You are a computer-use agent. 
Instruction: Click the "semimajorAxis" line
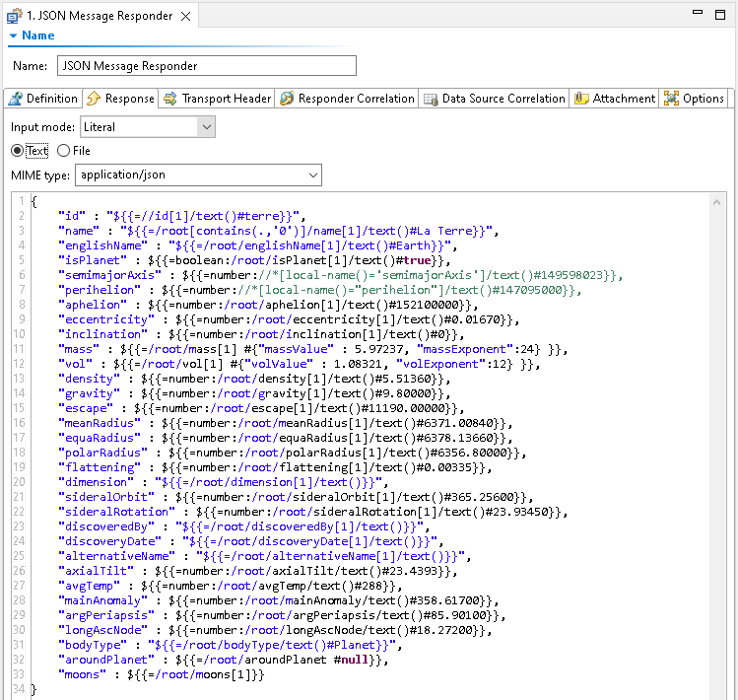coord(340,275)
